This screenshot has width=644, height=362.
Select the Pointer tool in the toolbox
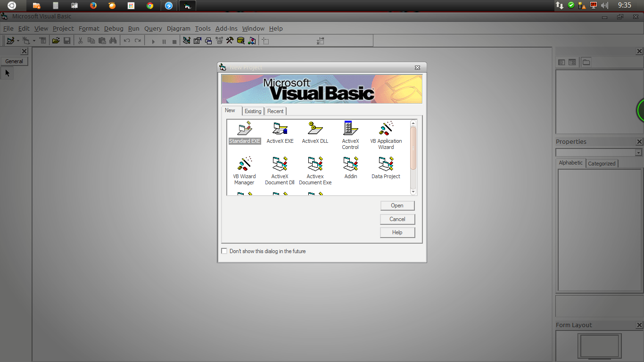7,73
